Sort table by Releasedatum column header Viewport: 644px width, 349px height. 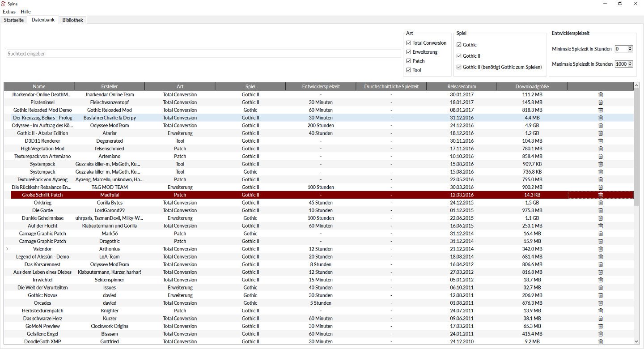point(461,86)
